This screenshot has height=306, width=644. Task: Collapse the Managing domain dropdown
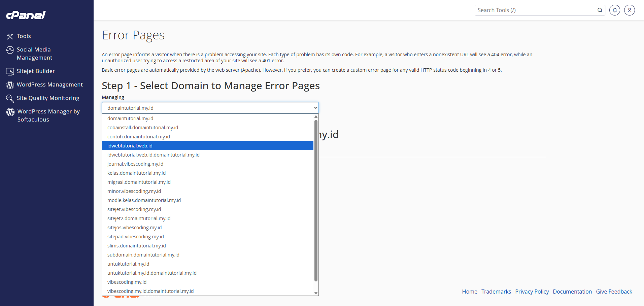[210, 108]
